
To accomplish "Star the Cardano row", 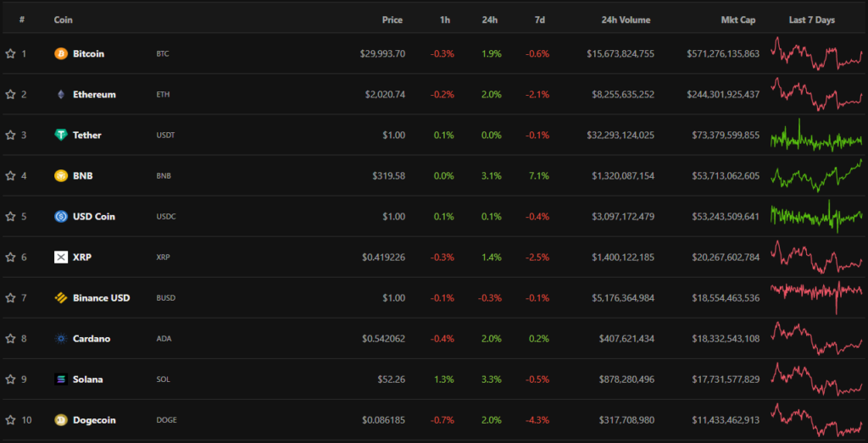I will pyautogui.click(x=10, y=339).
